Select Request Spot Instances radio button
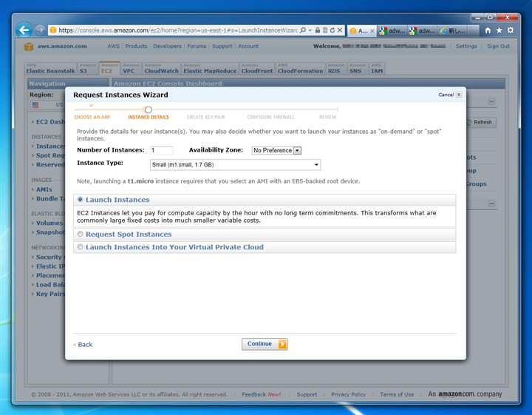The width and height of the screenshot is (532, 415). point(80,234)
